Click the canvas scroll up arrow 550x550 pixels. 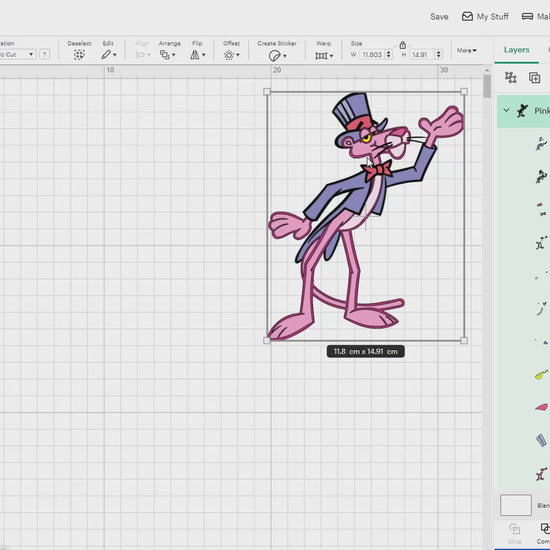point(487,71)
